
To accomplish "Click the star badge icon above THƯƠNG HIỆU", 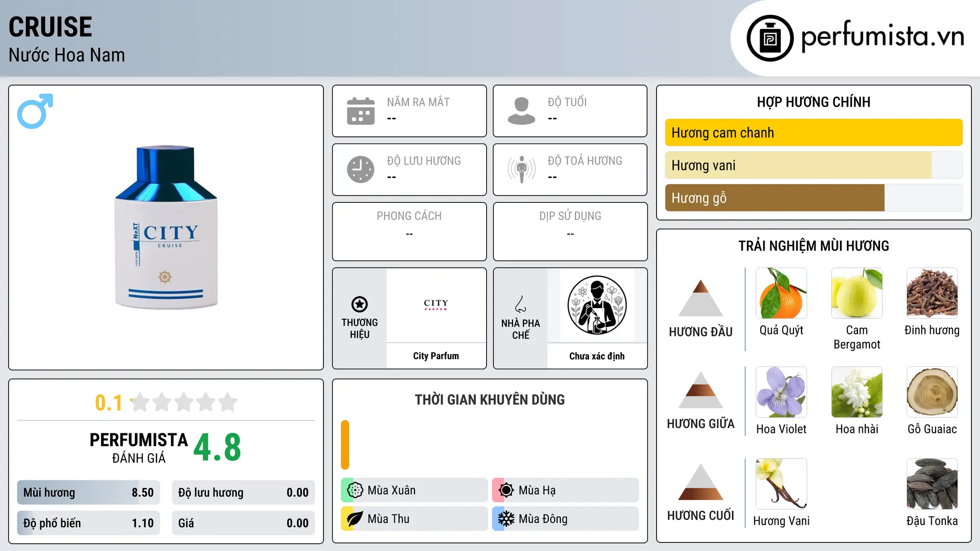I will point(360,304).
